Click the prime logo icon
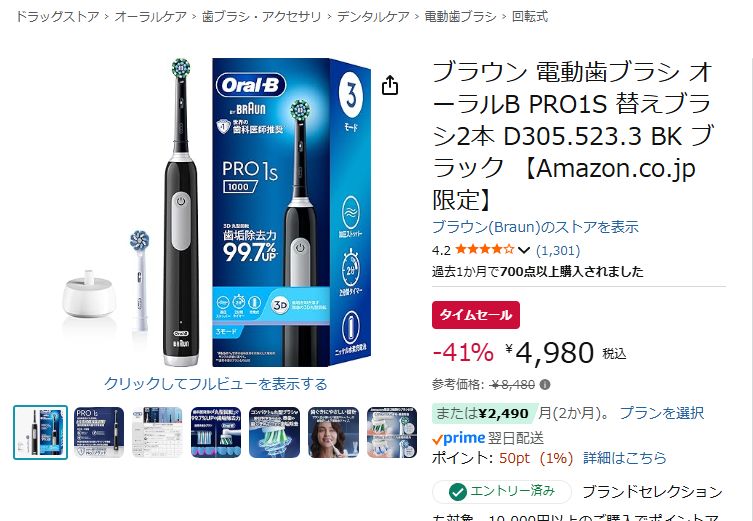Image resolution: width=753 pixels, height=521 pixels. pyautogui.click(x=458, y=438)
